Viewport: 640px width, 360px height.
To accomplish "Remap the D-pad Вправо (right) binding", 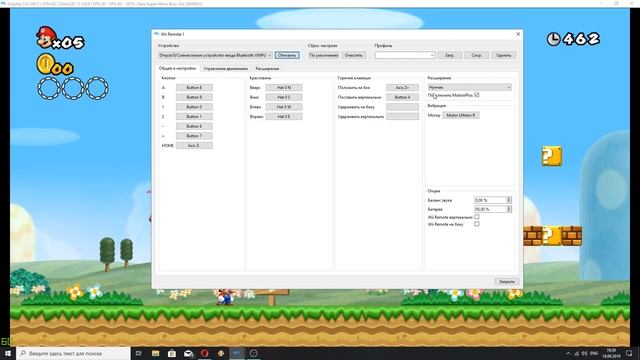I will click(x=284, y=116).
